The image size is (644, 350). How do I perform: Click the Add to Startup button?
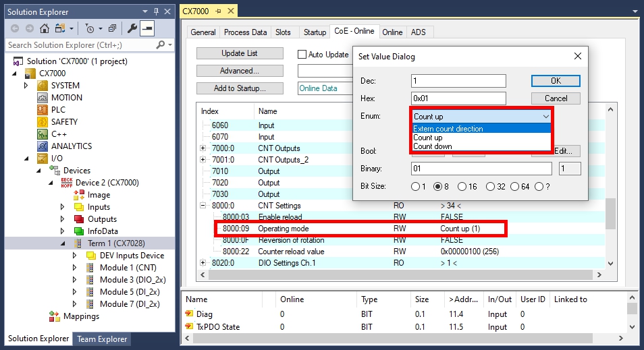(x=239, y=88)
